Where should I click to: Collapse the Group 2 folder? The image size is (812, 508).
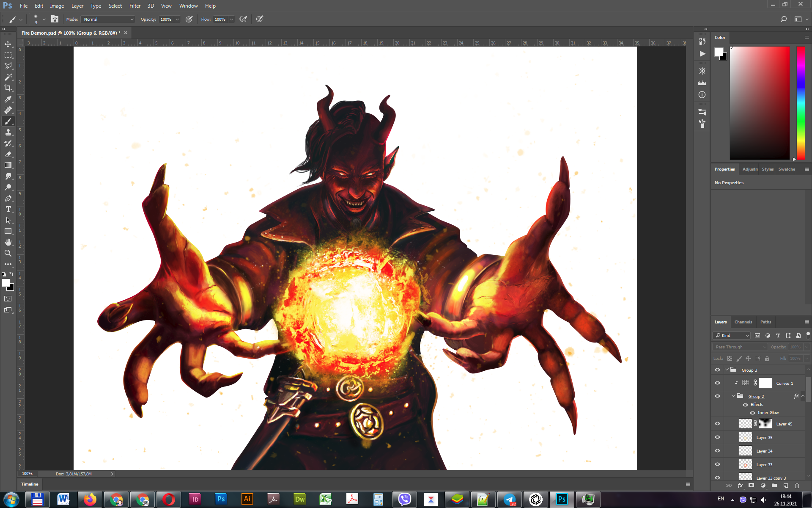coord(733,396)
